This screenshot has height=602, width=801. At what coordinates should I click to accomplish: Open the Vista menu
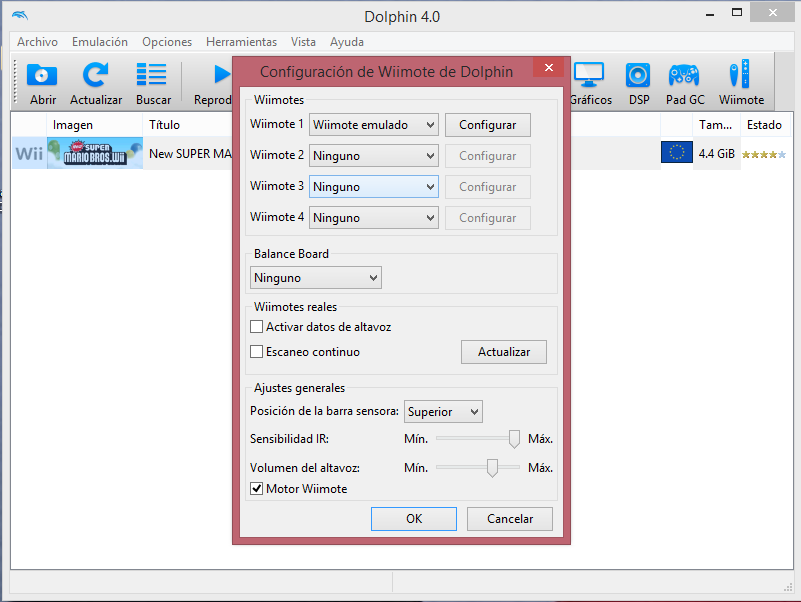click(x=303, y=42)
